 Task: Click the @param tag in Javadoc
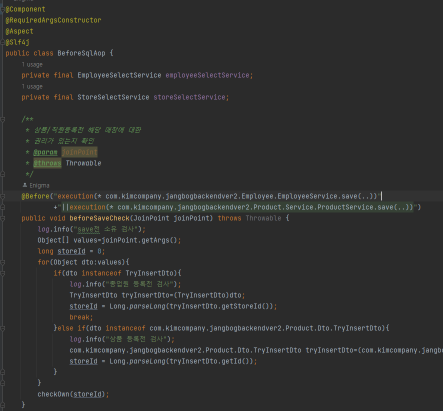tap(45, 152)
